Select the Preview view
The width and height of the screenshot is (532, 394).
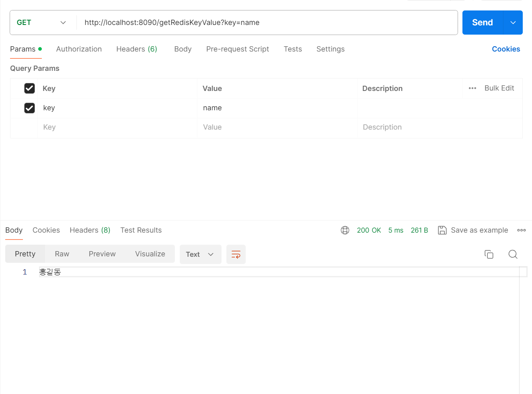coord(102,254)
